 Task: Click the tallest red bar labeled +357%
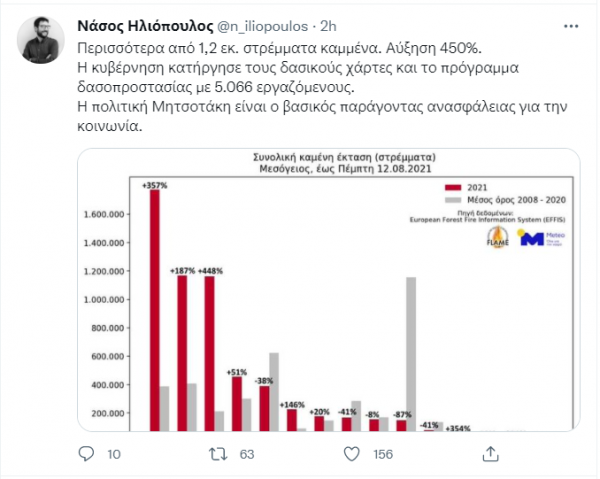pos(155,310)
